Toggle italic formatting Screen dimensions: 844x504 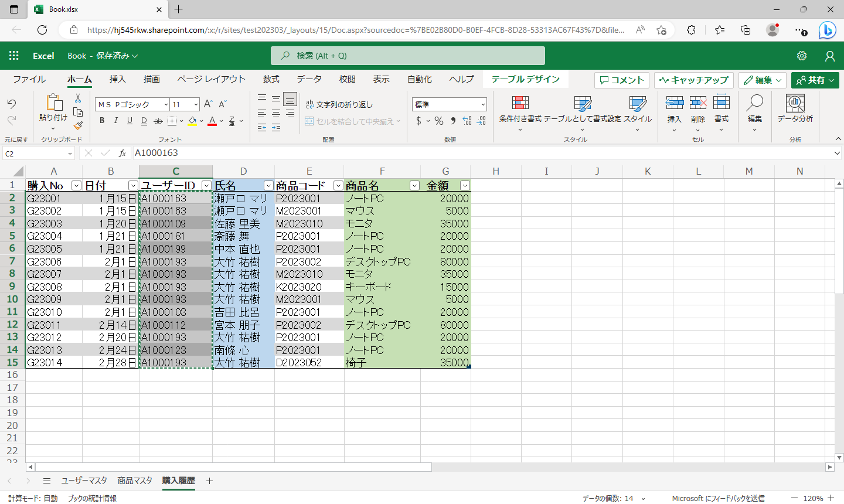coord(115,121)
